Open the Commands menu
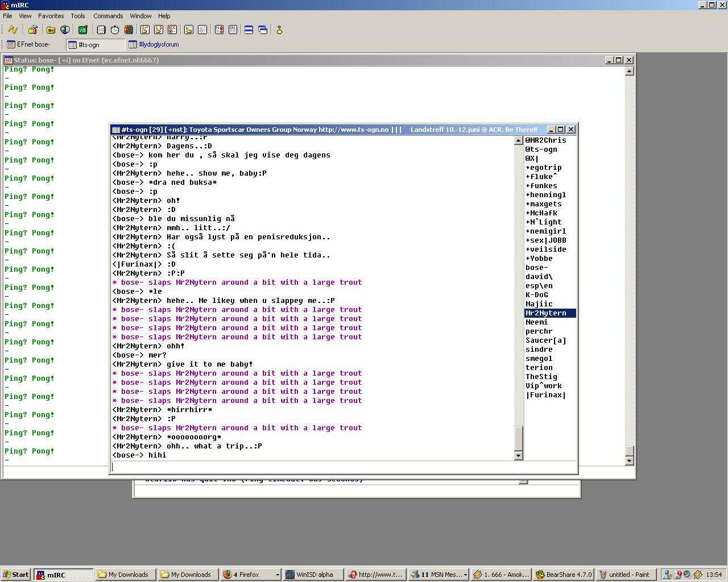 point(108,16)
